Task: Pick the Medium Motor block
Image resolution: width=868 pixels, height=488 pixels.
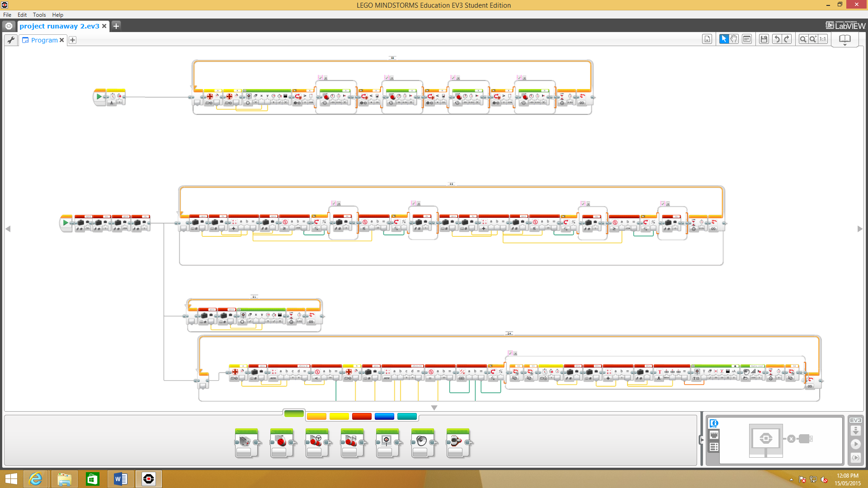Action: pyautogui.click(x=246, y=443)
